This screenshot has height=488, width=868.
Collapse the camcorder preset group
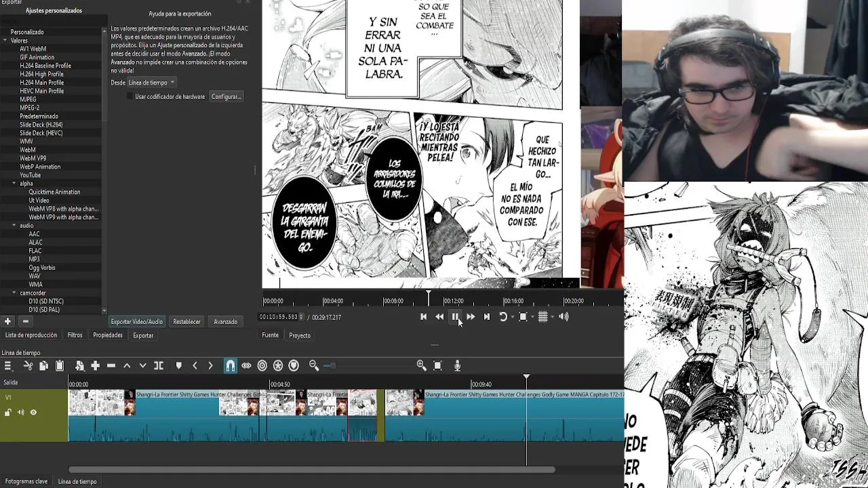pos(14,293)
